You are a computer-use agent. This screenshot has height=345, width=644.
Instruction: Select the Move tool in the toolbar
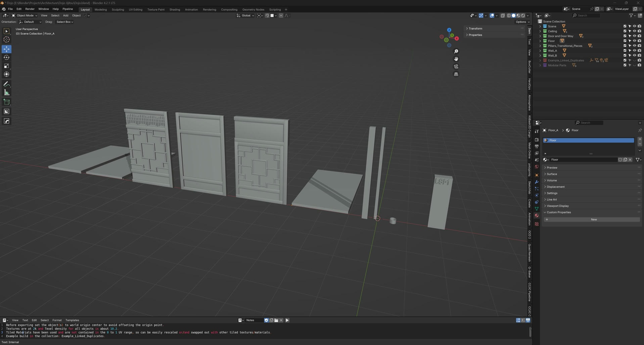click(x=6, y=49)
